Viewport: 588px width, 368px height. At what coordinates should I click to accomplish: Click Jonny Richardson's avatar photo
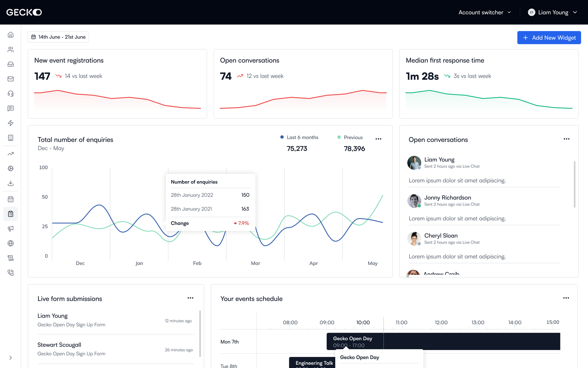[x=414, y=201]
